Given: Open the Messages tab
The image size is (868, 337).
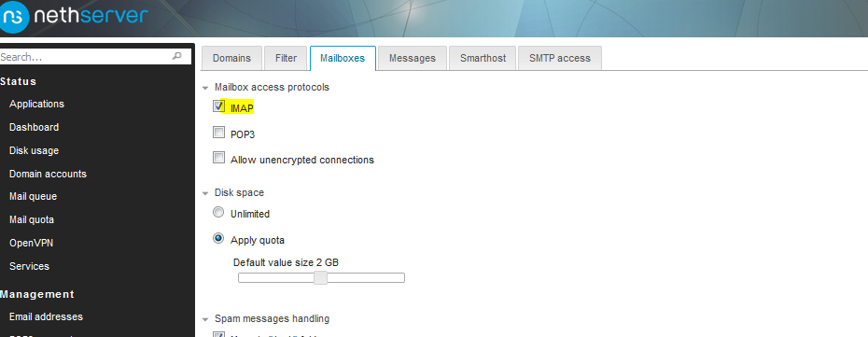Looking at the screenshot, I should 412,58.
